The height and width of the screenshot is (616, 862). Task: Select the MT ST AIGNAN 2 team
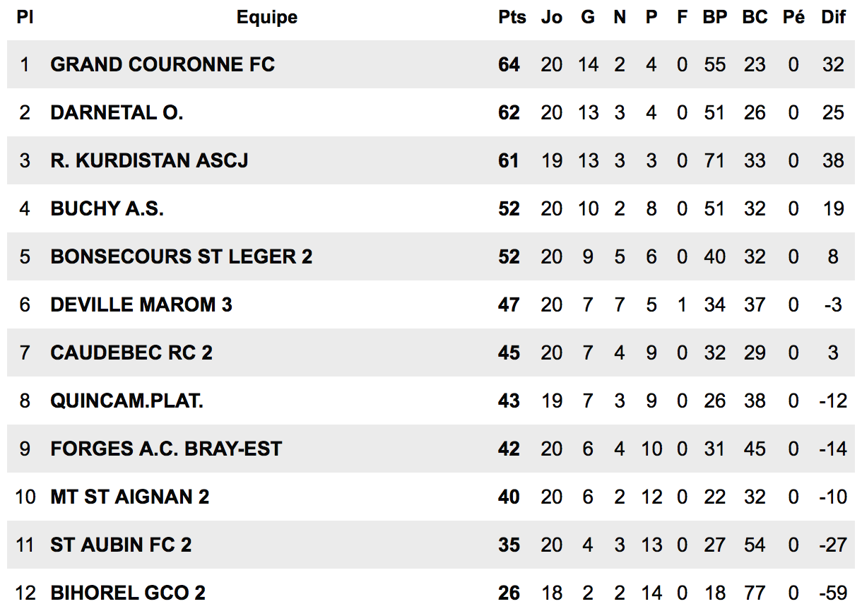130,497
